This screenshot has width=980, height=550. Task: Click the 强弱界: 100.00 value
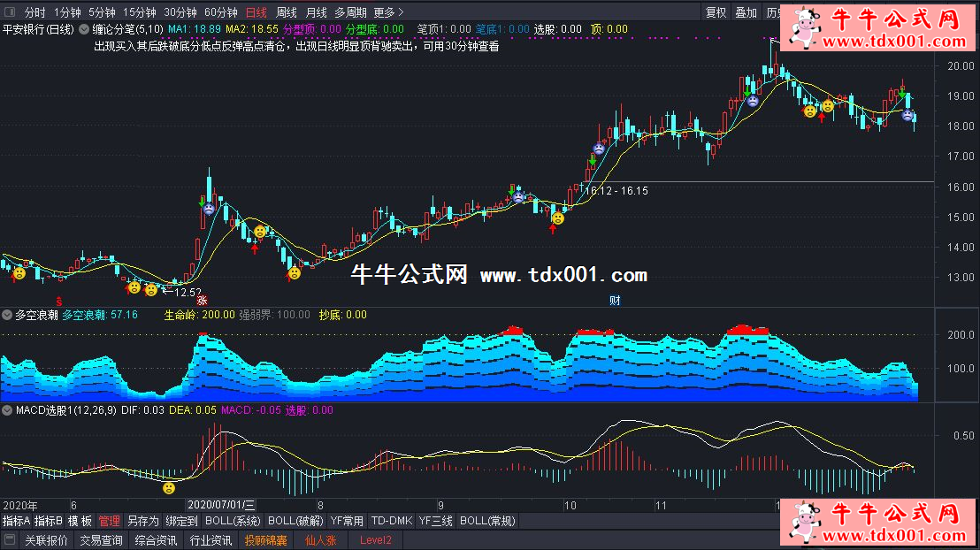[x=275, y=315]
